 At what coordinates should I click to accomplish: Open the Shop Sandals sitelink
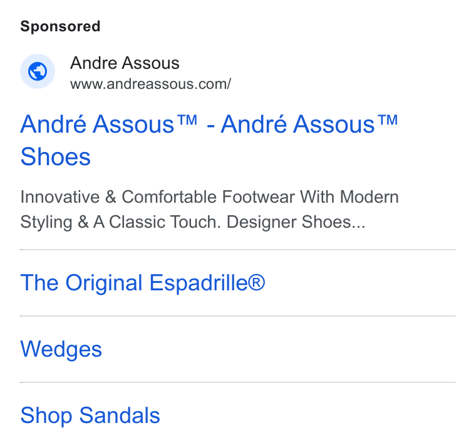pos(90,415)
